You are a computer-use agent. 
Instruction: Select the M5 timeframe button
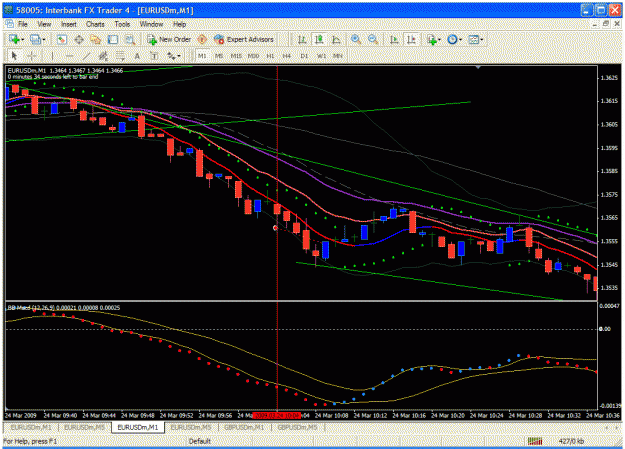coord(219,56)
